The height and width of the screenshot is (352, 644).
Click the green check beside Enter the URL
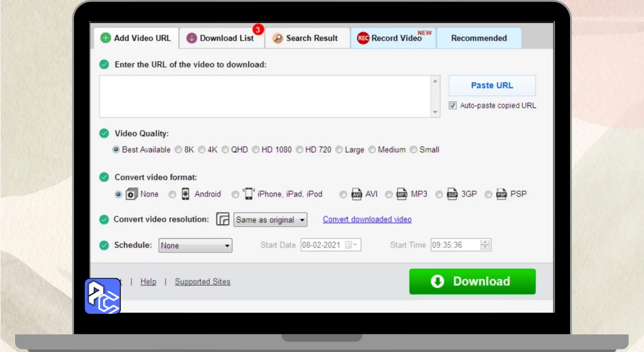point(104,64)
